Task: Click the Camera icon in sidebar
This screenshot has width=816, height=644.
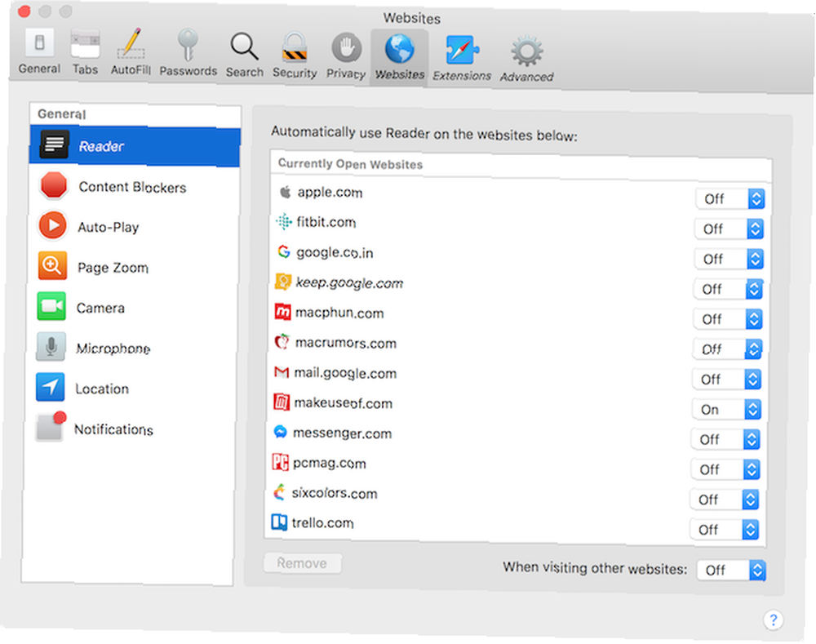Action: tap(51, 306)
